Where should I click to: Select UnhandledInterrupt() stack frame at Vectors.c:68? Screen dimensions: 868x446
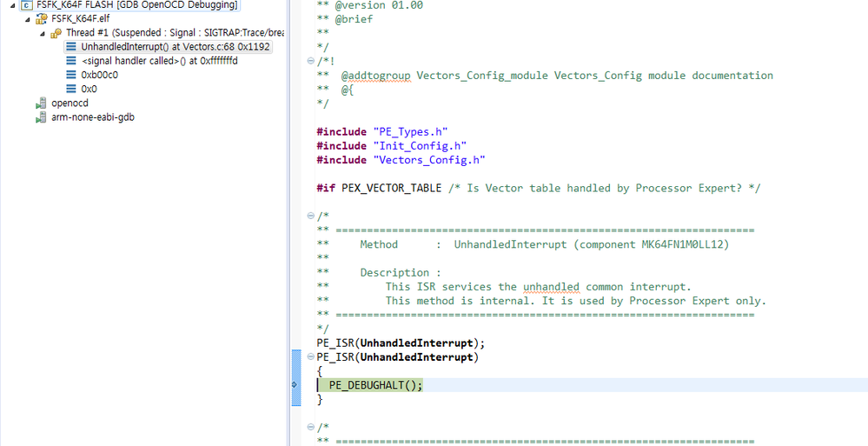point(176,47)
